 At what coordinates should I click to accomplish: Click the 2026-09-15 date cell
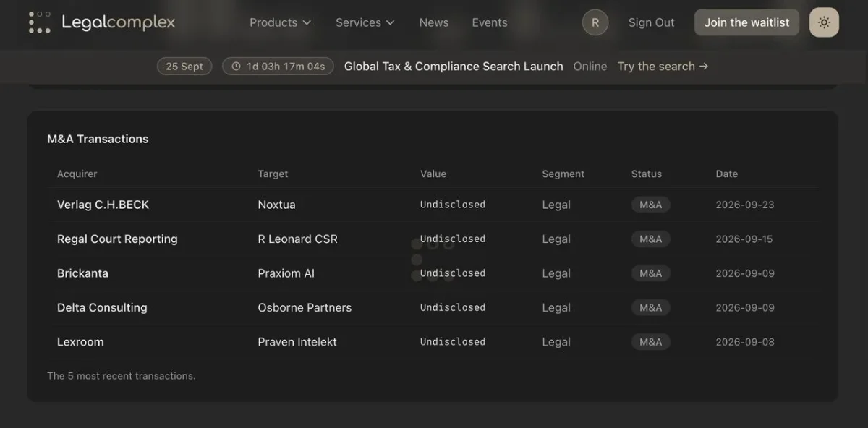[744, 239]
